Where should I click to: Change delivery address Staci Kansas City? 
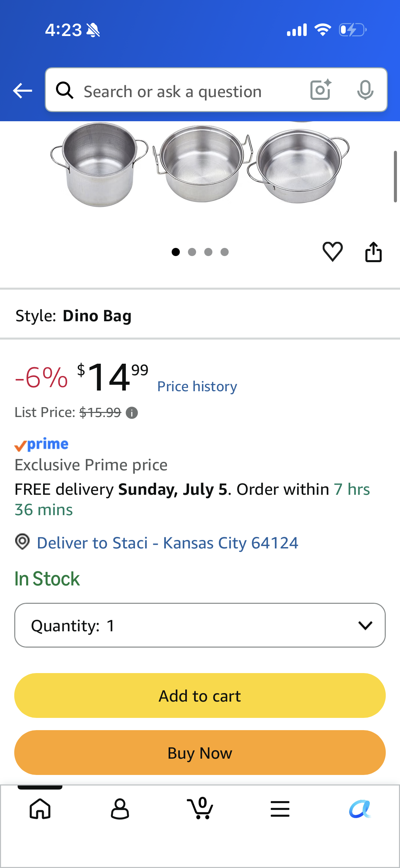tap(168, 543)
